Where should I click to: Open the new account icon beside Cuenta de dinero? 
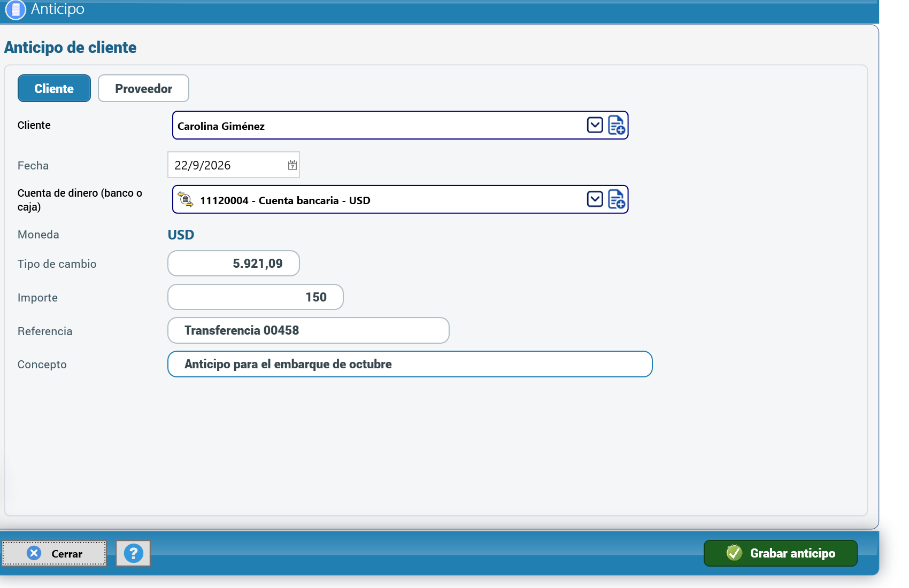[617, 199]
